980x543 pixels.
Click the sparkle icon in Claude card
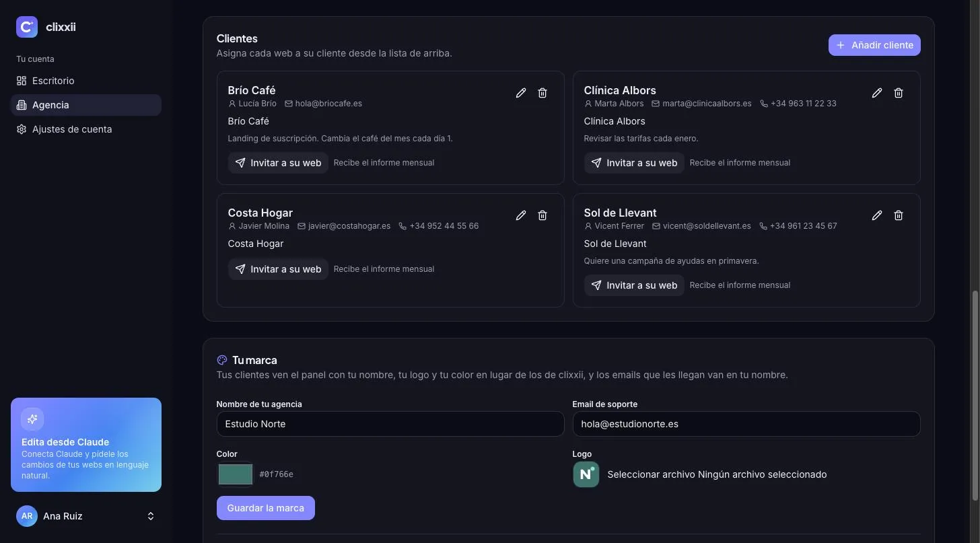(32, 419)
